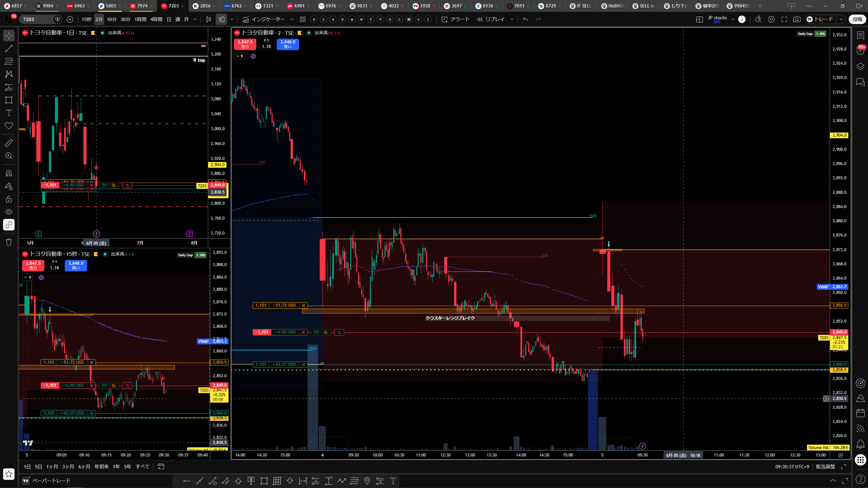Screen dimensions: 868x488
Task: Expand the timeframe interval dropdown arrow
Action: pos(195,19)
